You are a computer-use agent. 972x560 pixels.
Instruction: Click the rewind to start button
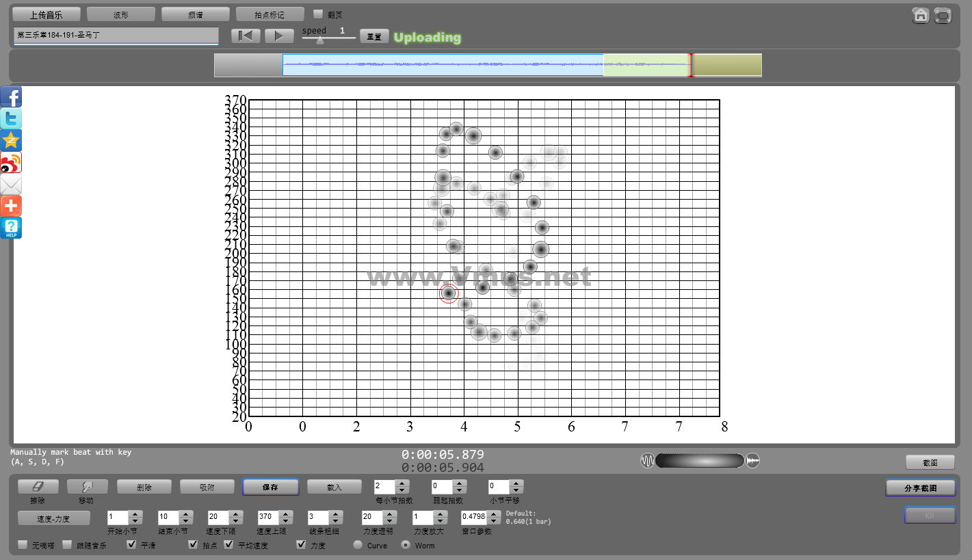click(x=246, y=36)
